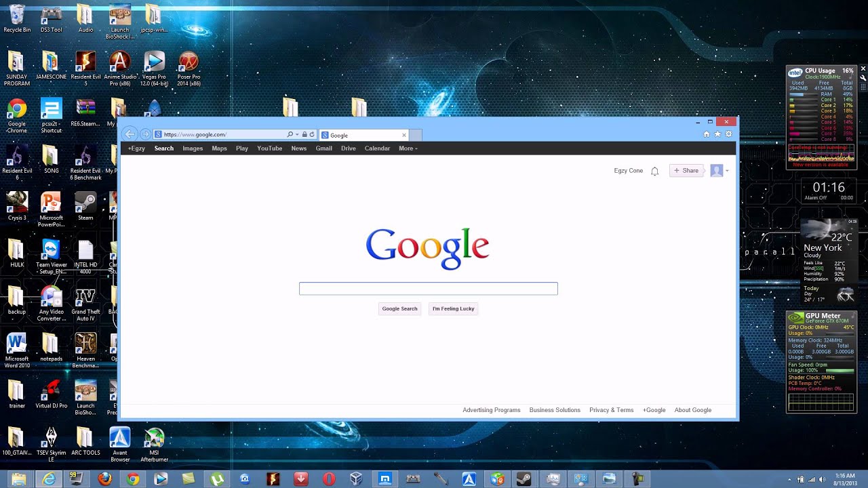Open the Favorites star icon

click(x=717, y=134)
